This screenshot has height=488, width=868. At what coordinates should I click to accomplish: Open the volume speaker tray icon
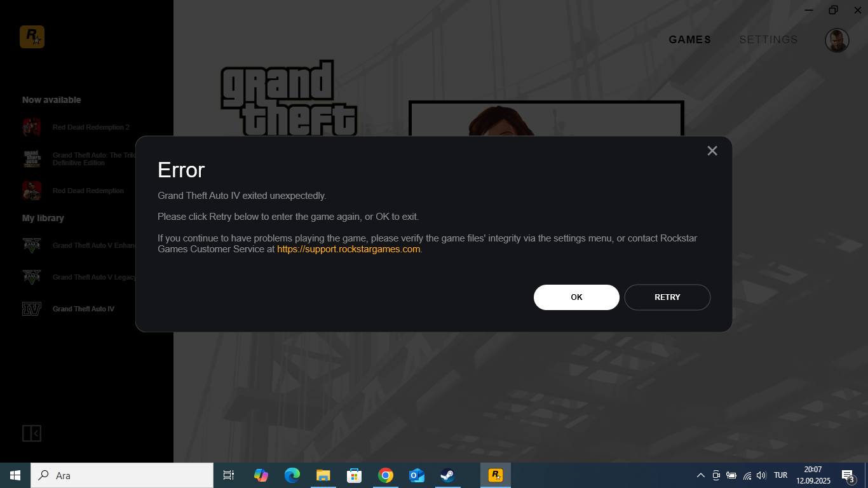pyautogui.click(x=762, y=475)
